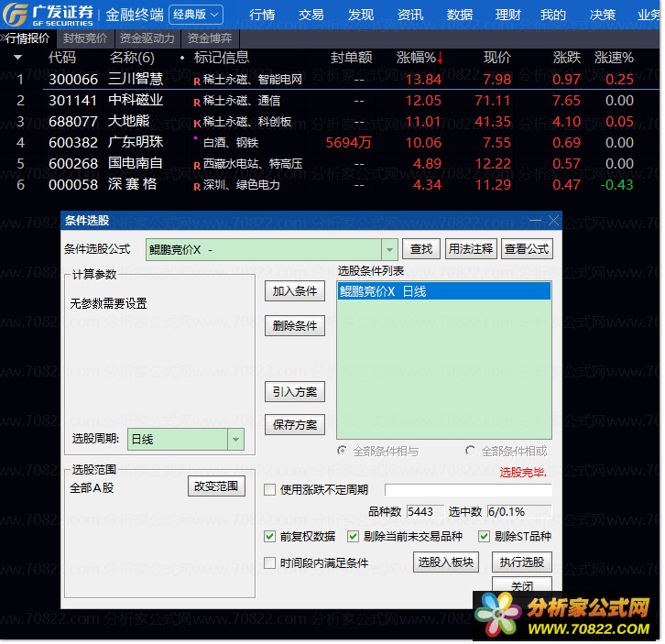Viewport: 665px width, 644px height.
Task: Click the 删除条件 button
Action: click(295, 326)
